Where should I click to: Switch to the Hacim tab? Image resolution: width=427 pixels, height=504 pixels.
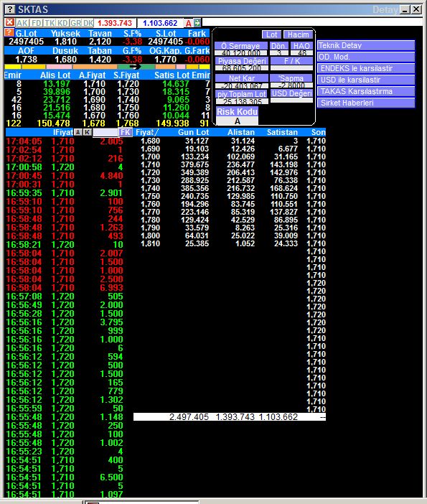coord(298,34)
